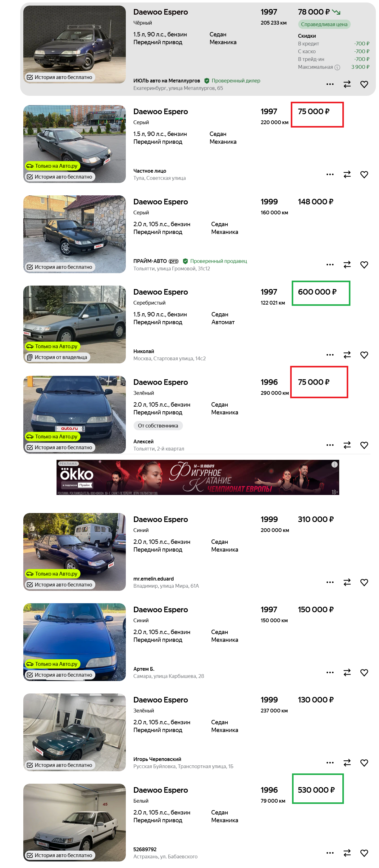Compare the 148 000 ₽ Daewoo Espero listing
Image resolution: width=379 pixels, height=868 pixels.
[347, 264]
